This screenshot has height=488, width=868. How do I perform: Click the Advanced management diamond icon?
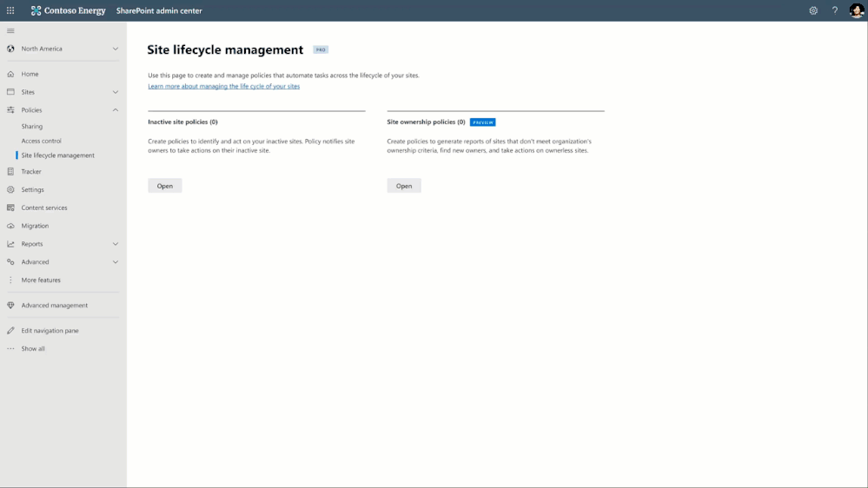[x=10, y=306]
